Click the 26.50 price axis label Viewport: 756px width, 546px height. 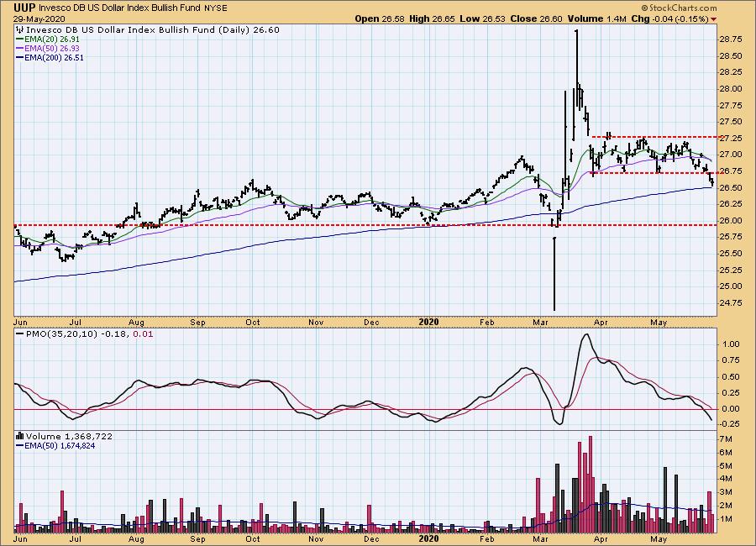point(731,187)
